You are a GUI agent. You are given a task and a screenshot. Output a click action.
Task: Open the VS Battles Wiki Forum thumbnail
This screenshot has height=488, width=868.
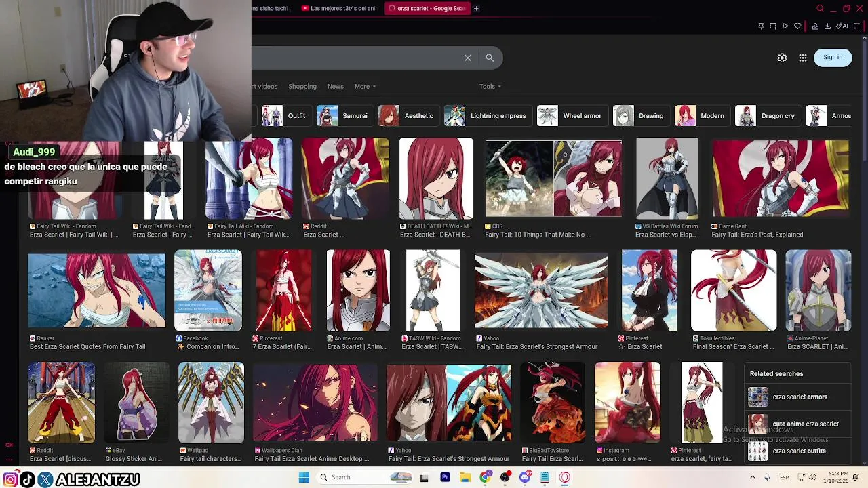[x=667, y=179]
